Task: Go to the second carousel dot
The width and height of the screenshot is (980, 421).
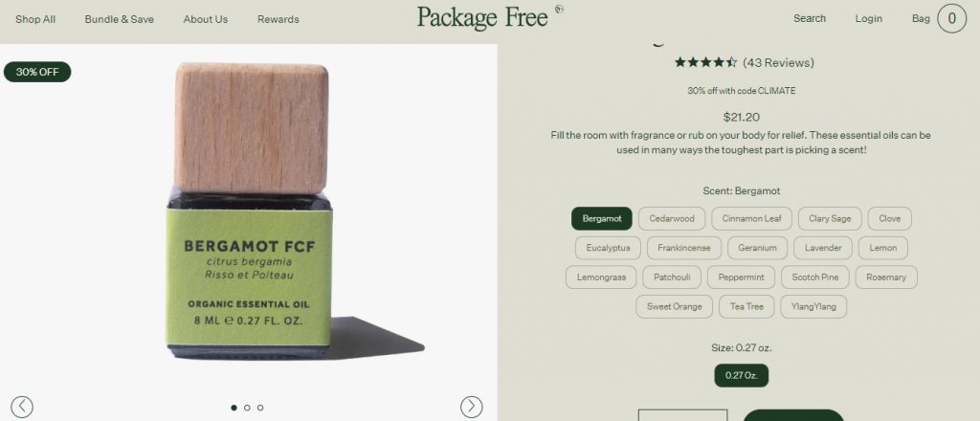Action: (x=247, y=408)
